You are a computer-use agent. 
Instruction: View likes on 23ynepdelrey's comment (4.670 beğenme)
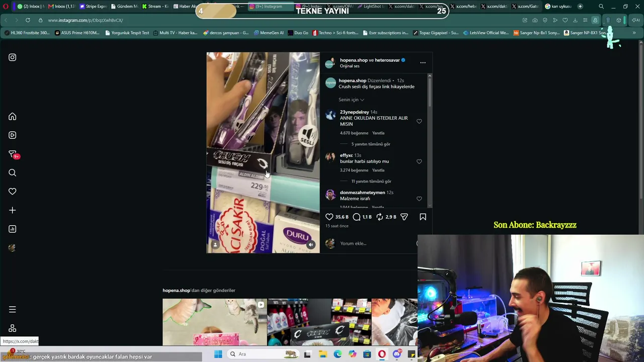[354, 133]
